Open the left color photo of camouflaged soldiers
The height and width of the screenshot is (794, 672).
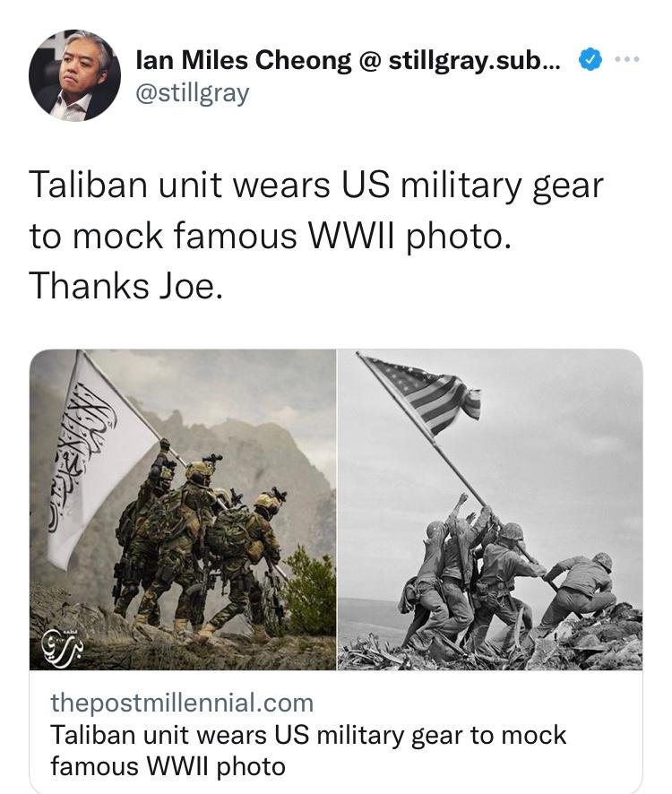[183, 510]
